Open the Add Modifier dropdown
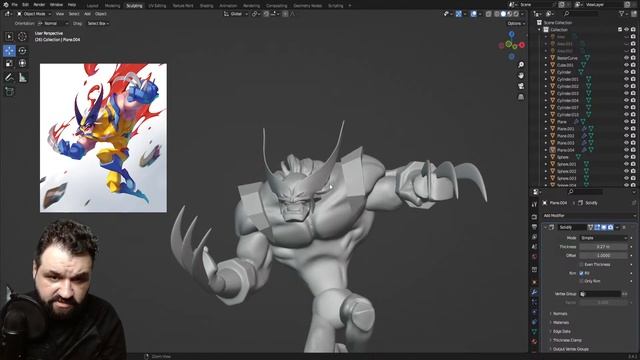This screenshot has width=640, height=360. (589, 216)
